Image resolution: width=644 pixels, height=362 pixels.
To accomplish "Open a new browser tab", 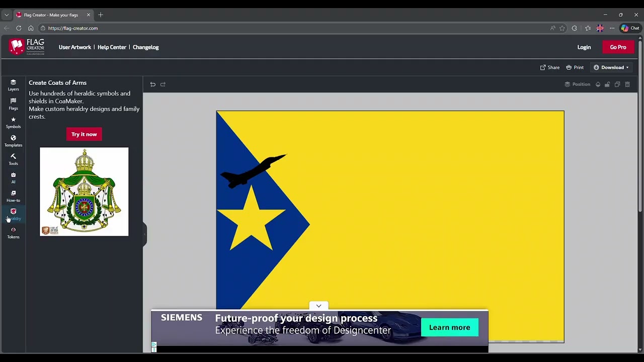I will [101, 15].
